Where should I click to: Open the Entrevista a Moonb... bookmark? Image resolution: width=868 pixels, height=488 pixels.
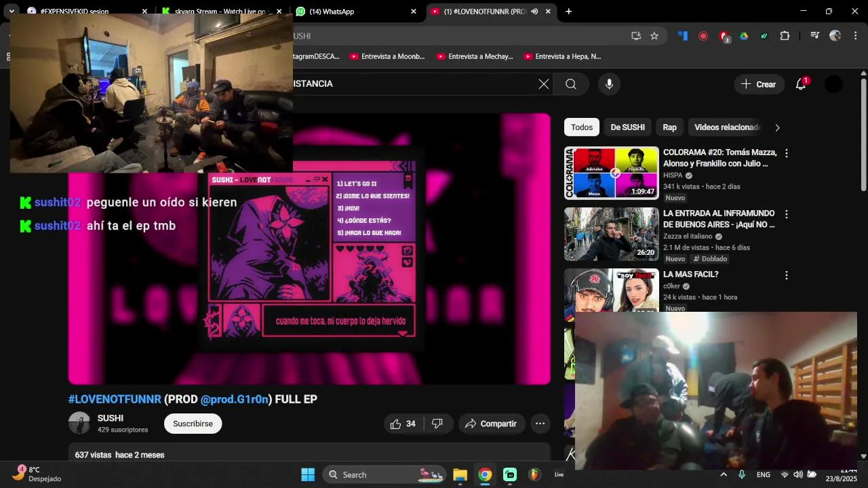pos(387,56)
